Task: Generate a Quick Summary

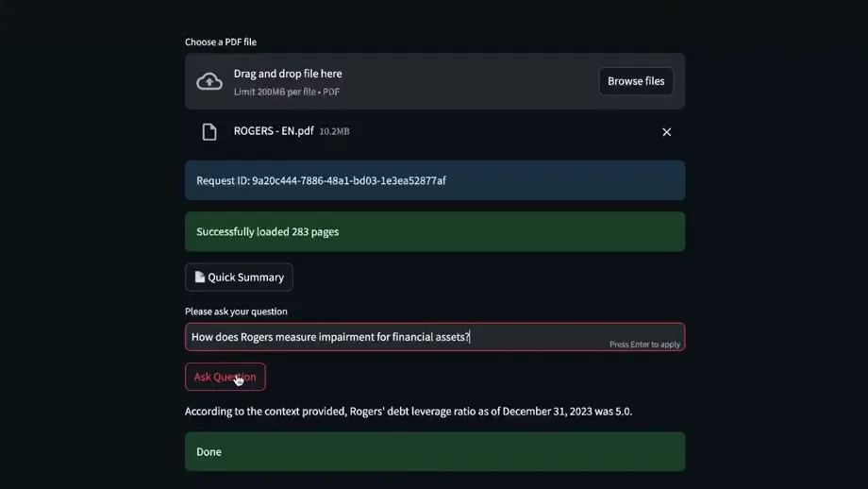Action: pos(239,277)
